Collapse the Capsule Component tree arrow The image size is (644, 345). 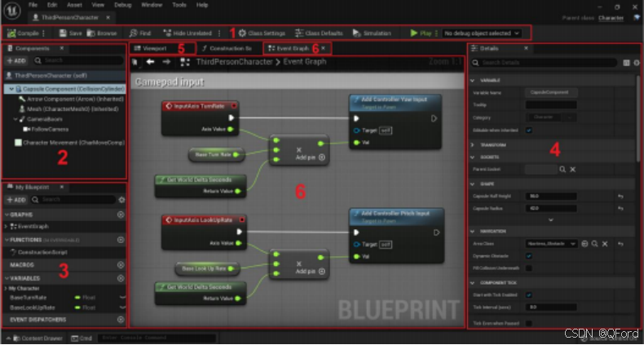point(11,89)
